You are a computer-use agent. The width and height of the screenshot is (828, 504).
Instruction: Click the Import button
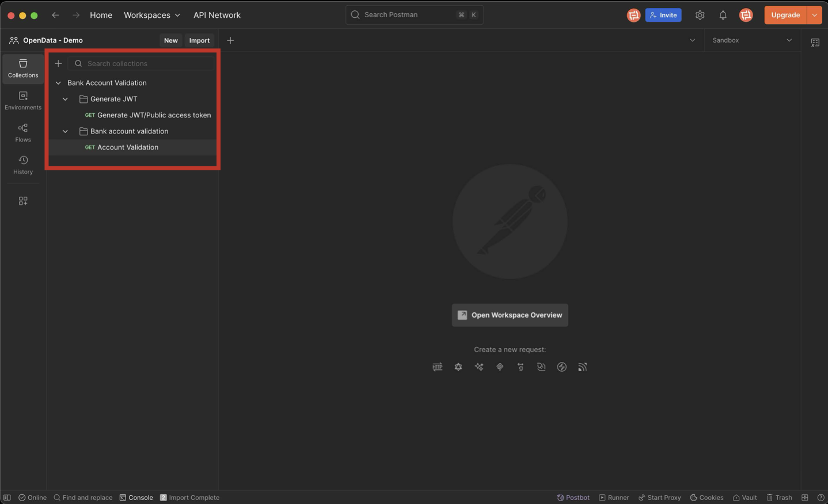click(199, 40)
